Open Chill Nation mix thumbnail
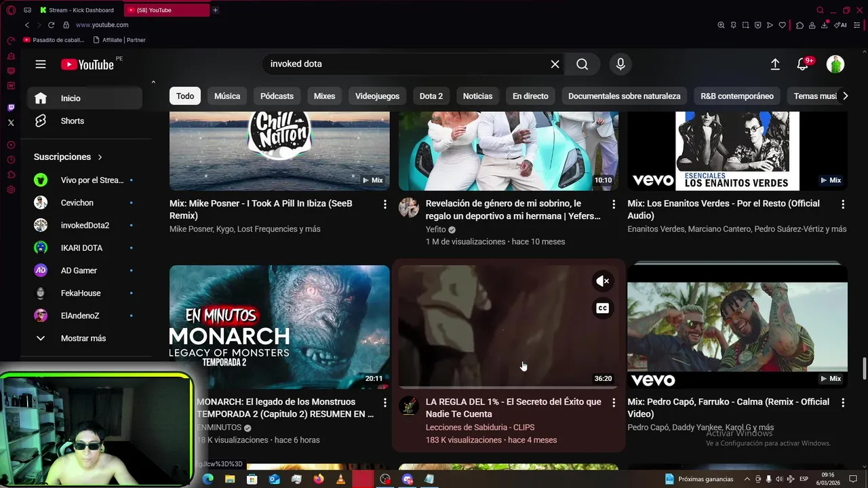This screenshot has height=488, width=868. point(279,150)
